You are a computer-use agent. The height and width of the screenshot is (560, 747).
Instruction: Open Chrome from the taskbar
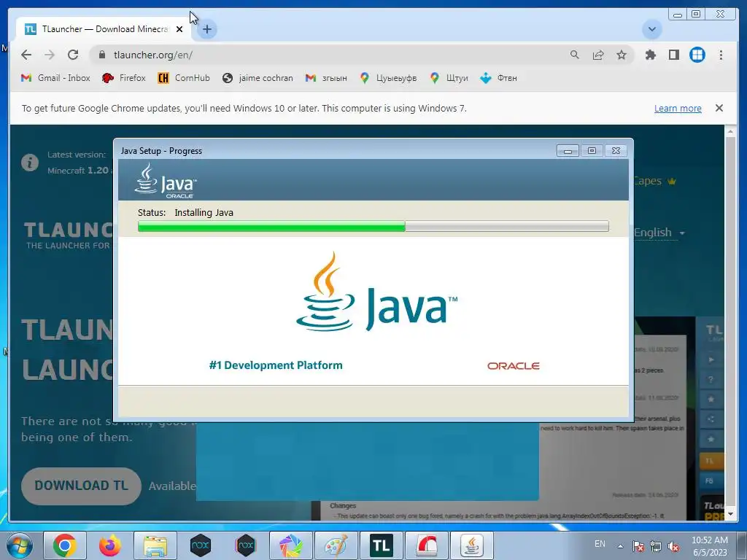click(65, 545)
